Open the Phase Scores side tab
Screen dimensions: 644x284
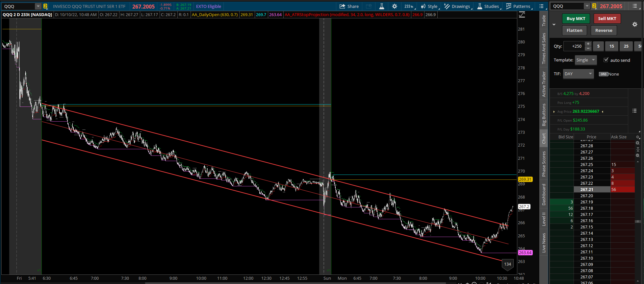pyautogui.click(x=544, y=164)
